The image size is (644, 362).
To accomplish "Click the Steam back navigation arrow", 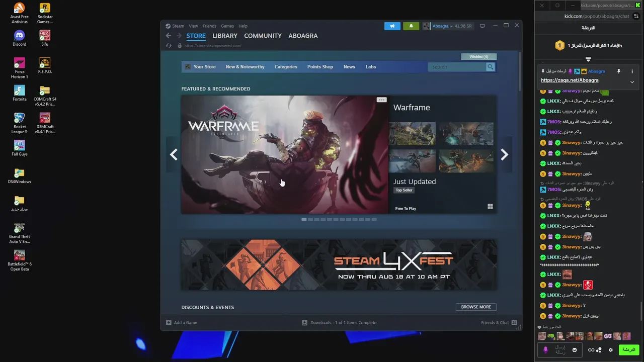I will point(169,36).
